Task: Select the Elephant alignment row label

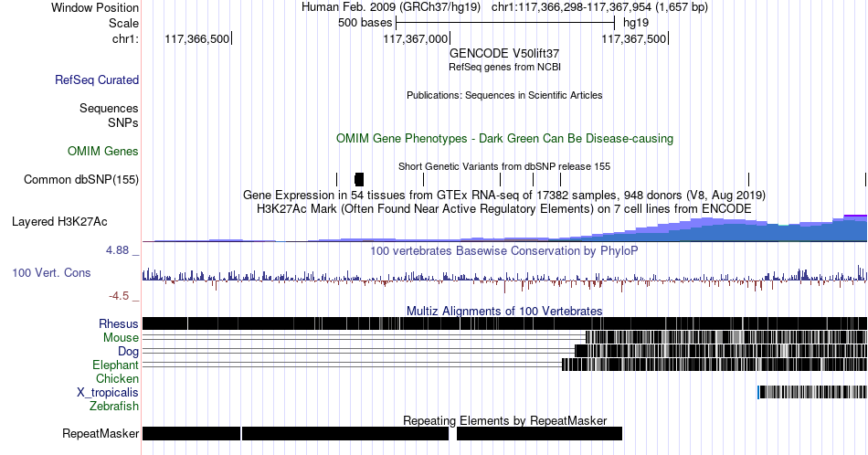Action: click(115, 365)
